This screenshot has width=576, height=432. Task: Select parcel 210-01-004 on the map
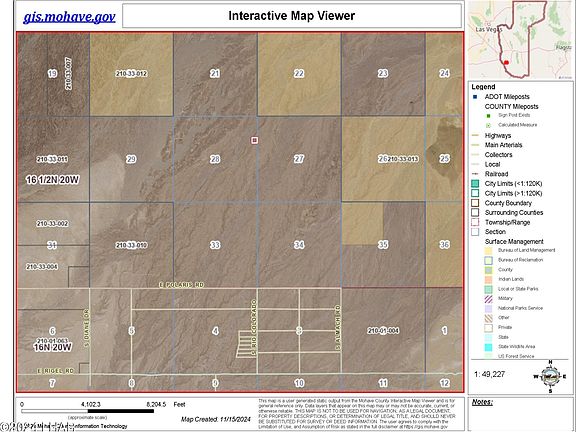(383, 331)
